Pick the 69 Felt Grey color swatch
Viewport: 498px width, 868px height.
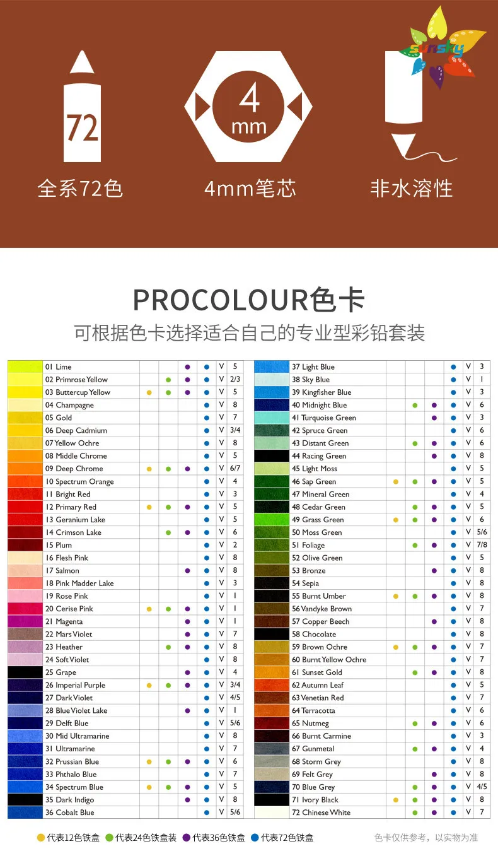(x=272, y=774)
